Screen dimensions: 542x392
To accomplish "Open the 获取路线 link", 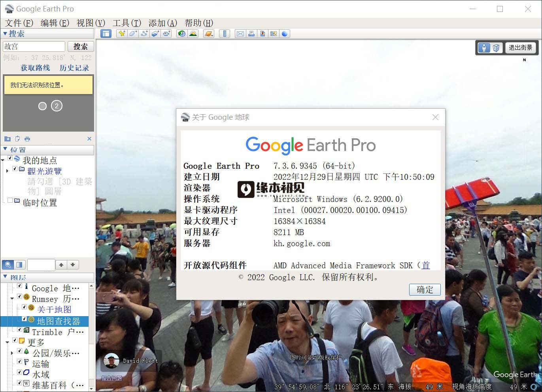I will point(36,68).
